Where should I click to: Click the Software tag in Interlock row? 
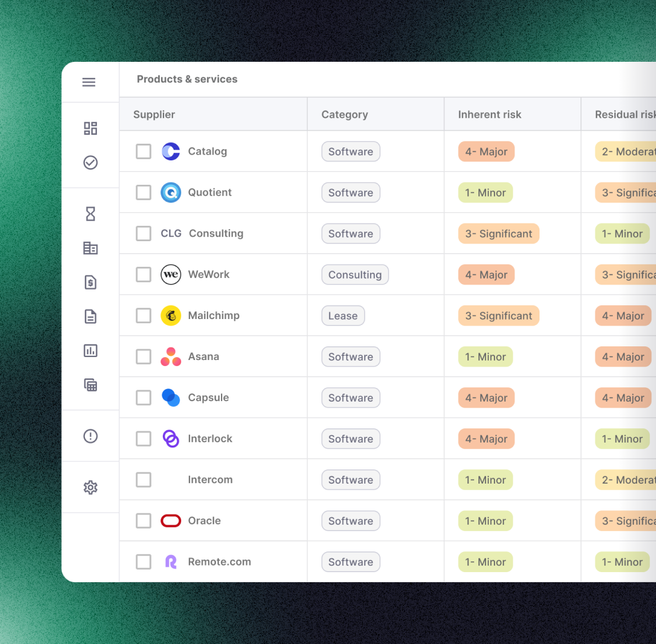point(351,438)
